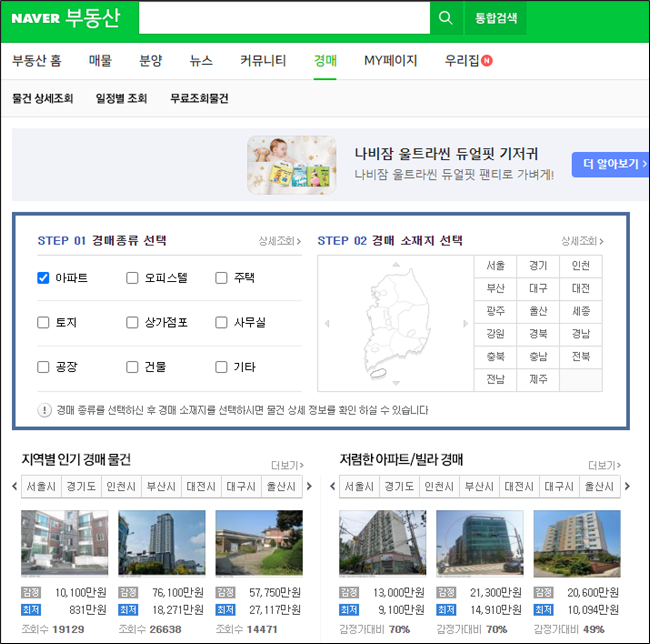Click the exclamation icon before the notice text
This screenshot has width=650, height=644.
click(x=45, y=410)
